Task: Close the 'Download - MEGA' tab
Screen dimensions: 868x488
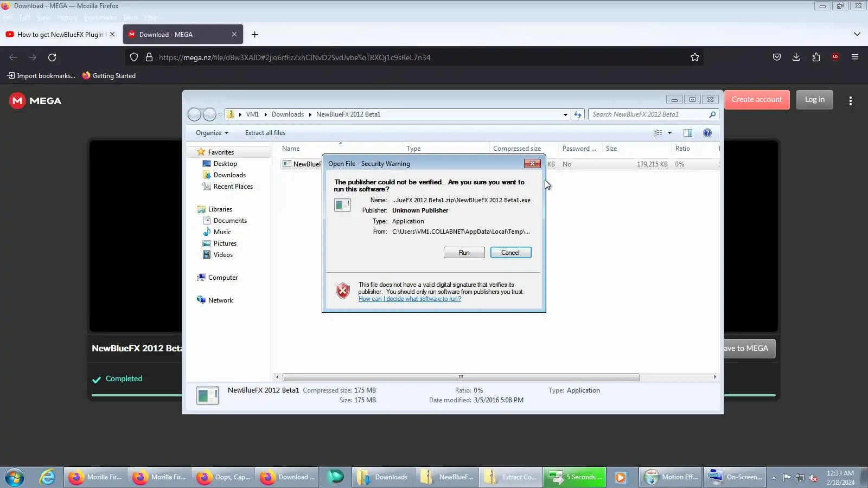Action: pyautogui.click(x=234, y=34)
